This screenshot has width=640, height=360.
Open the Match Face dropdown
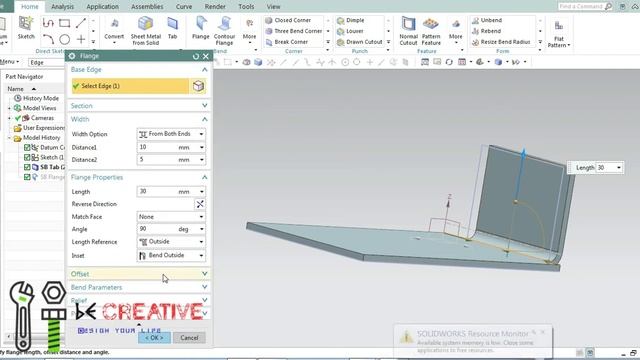[171, 217]
